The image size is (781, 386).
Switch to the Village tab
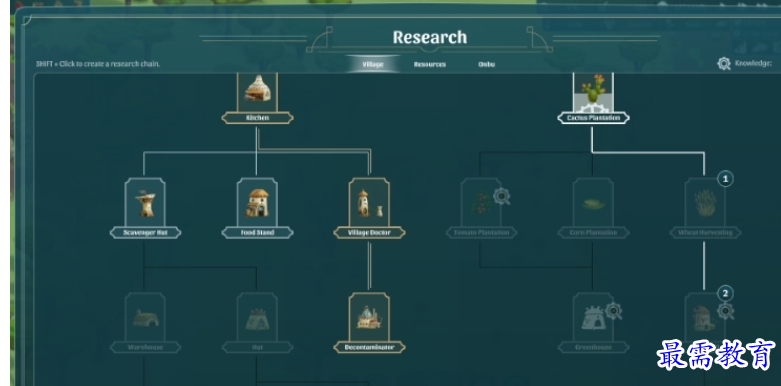pos(373,64)
